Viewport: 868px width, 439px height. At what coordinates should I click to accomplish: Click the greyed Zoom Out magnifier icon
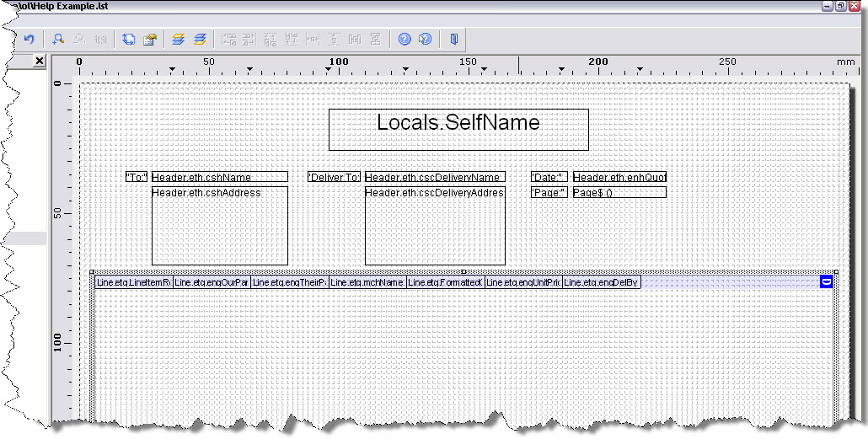[x=79, y=40]
